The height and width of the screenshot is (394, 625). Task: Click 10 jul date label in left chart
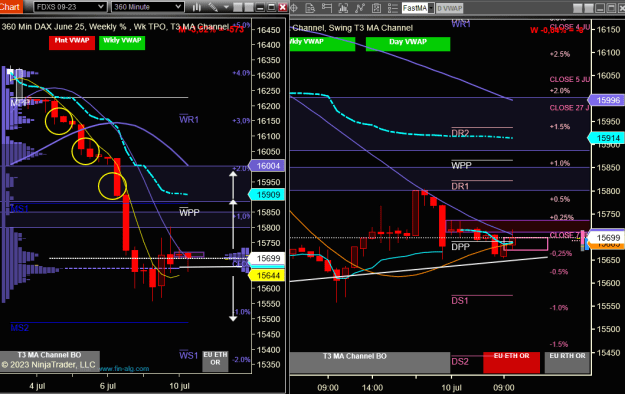tap(179, 386)
